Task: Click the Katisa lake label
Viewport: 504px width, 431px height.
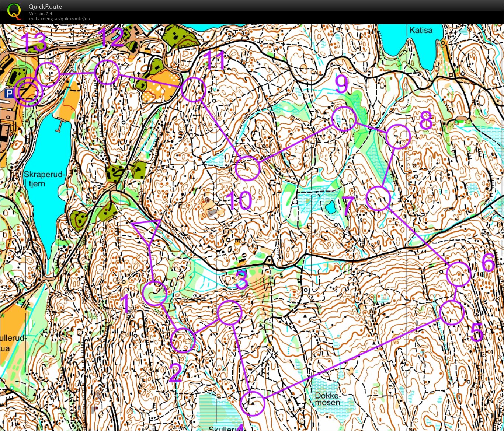Action: click(x=420, y=30)
